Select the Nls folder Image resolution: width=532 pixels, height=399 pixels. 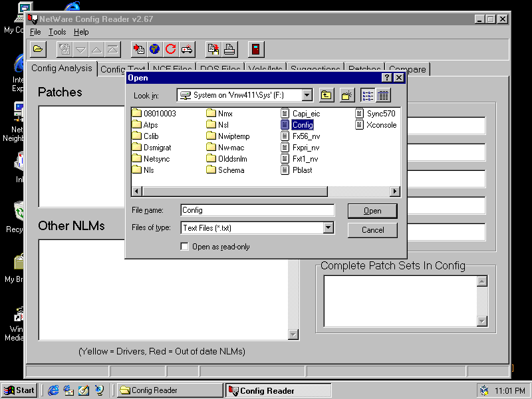pos(143,170)
